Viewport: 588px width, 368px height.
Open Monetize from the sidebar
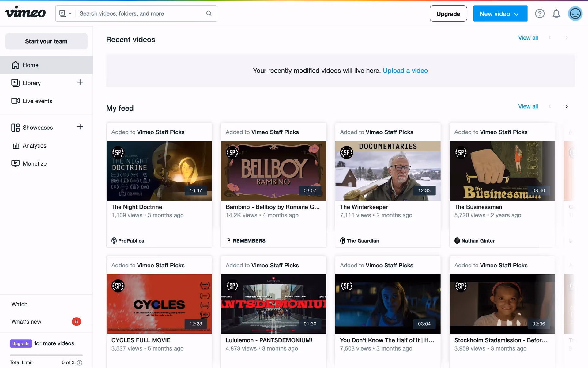point(35,163)
